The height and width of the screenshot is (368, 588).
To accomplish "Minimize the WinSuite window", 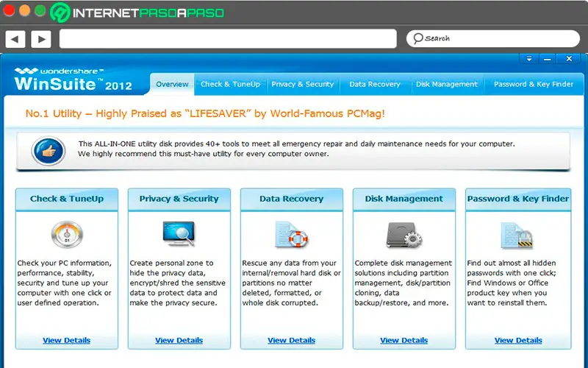I will (547, 59).
